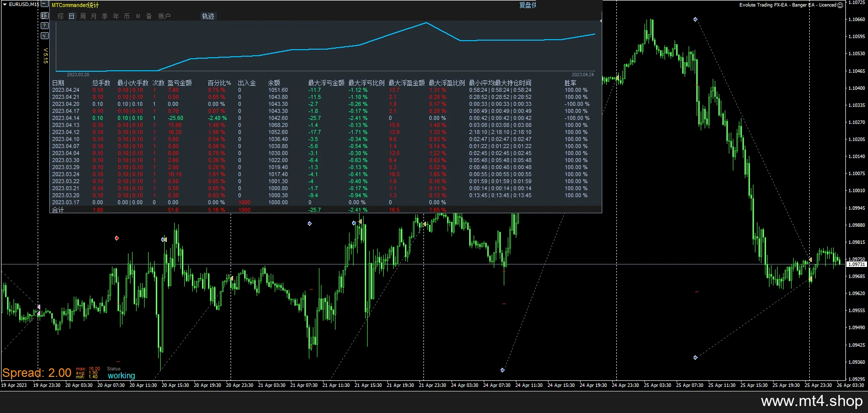Click the 余额 balance column header
Screen dimensions: 868x413
click(274, 83)
